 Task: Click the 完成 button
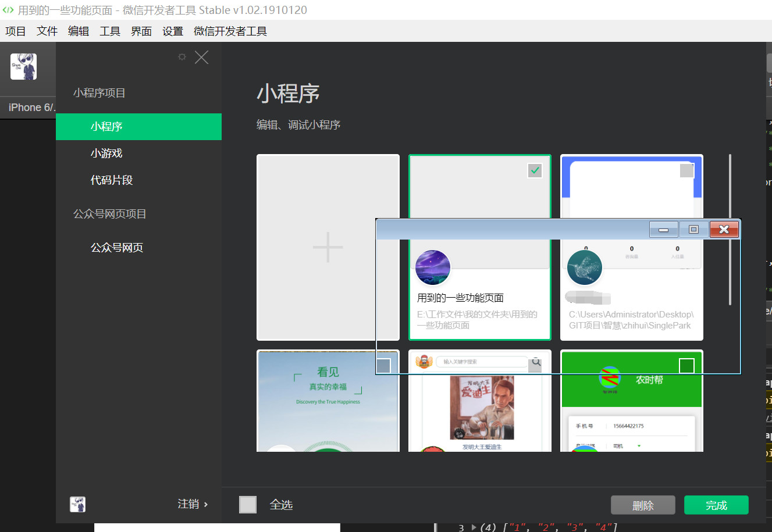tap(716, 505)
